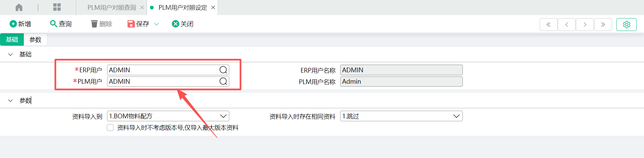Open lookup icon in ERP用户 field
644x158 pixels.
(223, 70)
